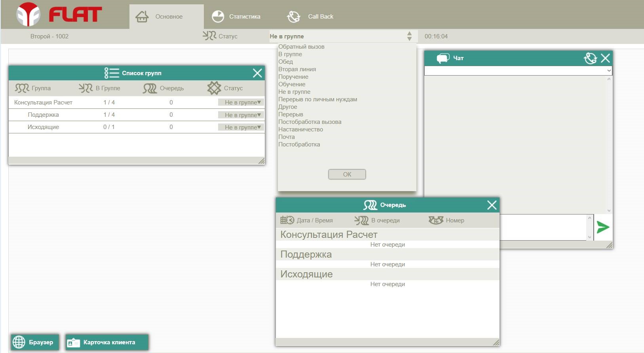
Task: Close the Очередь window
Action: (x=492, y=205)
